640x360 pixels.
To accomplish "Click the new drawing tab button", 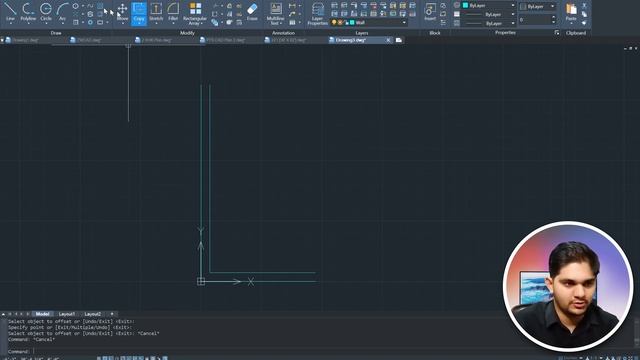I will 399,40.
